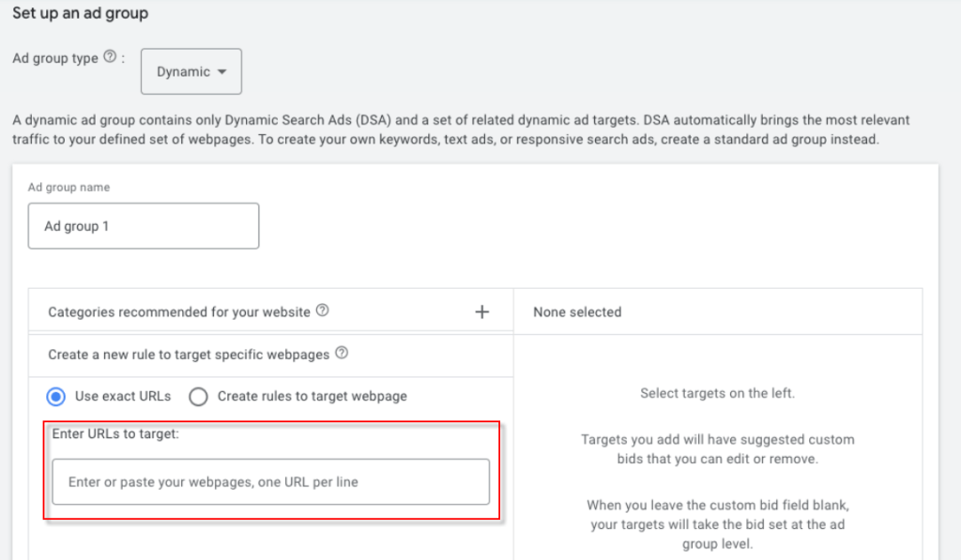
Task: Click the plus icon beside recommended categories
Action: pos(481,311)
